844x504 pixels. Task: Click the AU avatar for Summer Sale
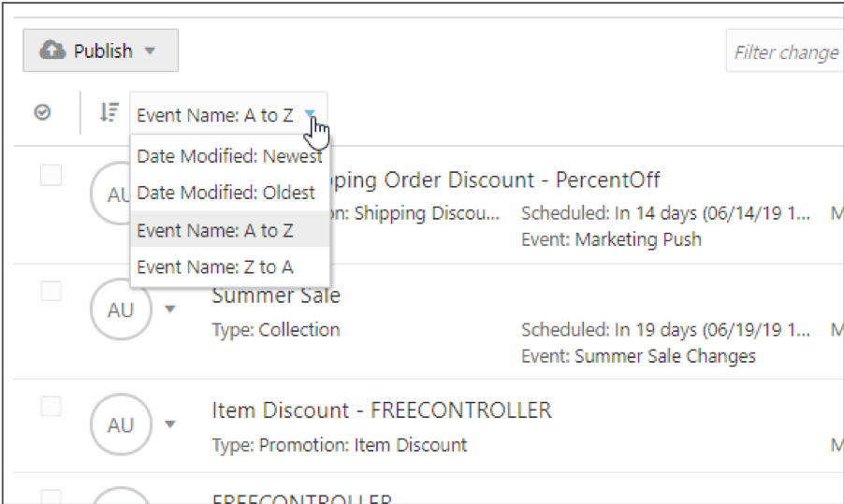click(x=120, y=310)
